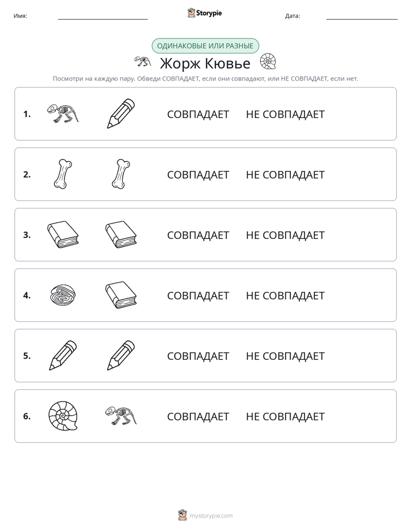
Task: Click the Имя name input line
Action: pyautogui.click(x=102, y=16)
